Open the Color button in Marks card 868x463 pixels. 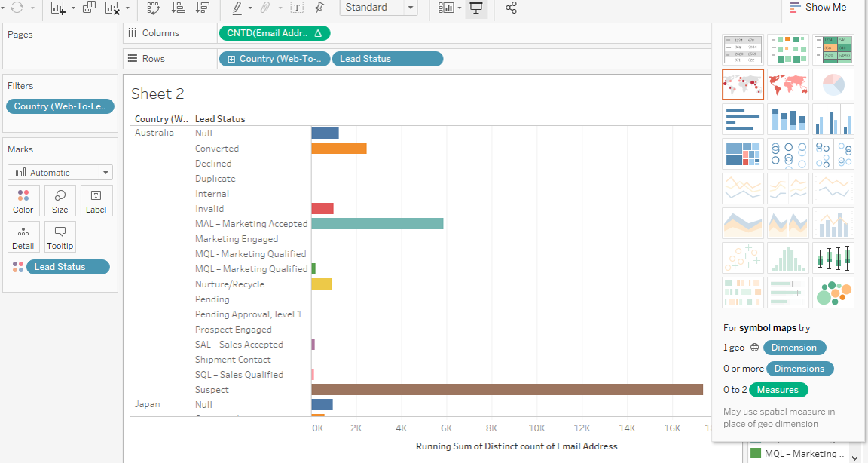(23, 201)
